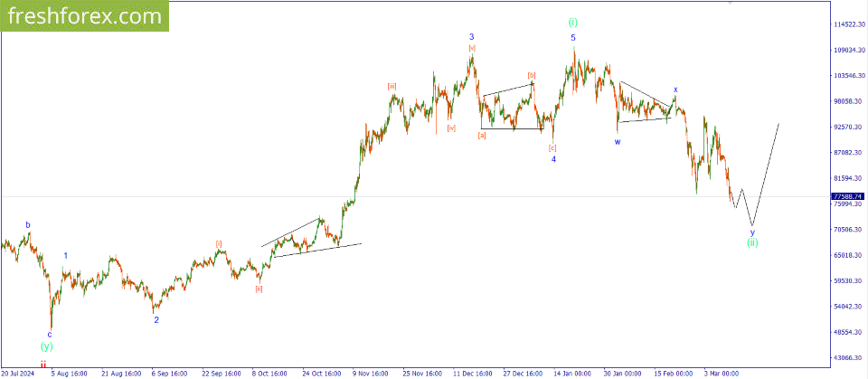
Task: Click the cyan (i) wave label
Action: pyautogui.click(x=572, y=23)
